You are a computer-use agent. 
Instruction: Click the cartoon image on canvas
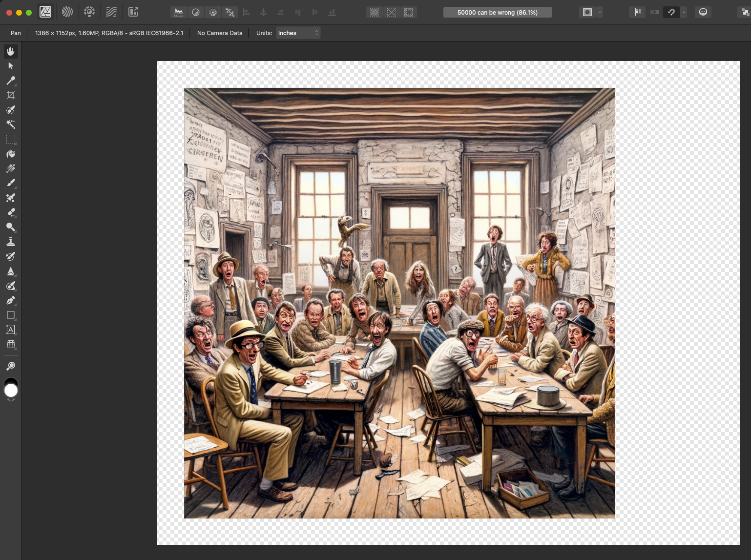399,303
